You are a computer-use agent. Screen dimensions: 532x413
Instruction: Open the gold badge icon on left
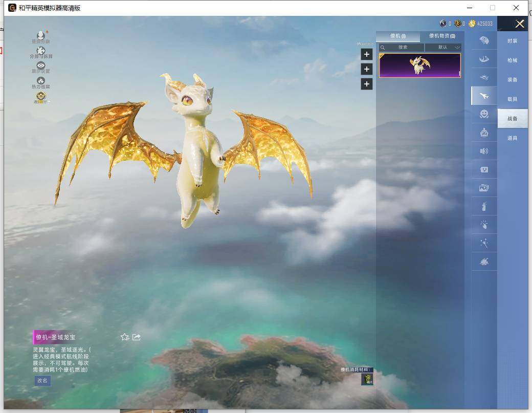[x=41, y=97]
